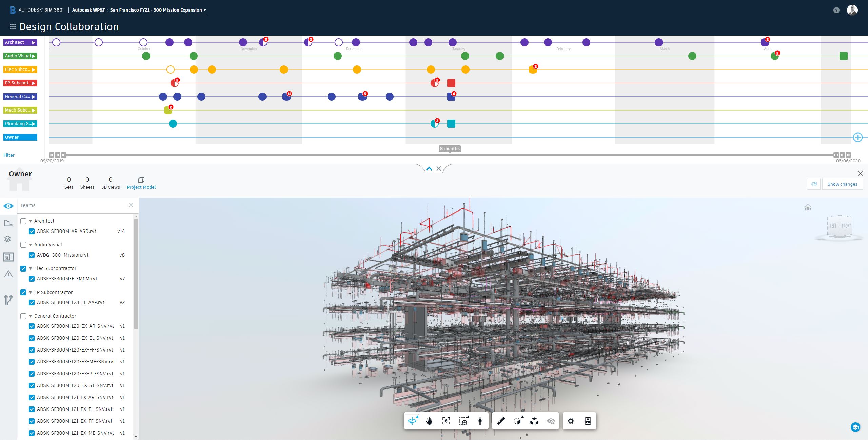Click the branching arrows icon in sidebar
868x440 pixels.
coord(8,300)
